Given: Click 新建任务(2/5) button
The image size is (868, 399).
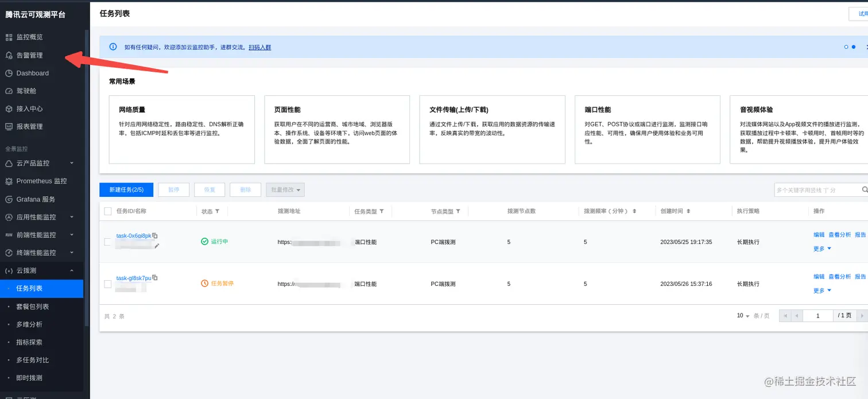Looking at the screenshot, I should tap(126, 189).
